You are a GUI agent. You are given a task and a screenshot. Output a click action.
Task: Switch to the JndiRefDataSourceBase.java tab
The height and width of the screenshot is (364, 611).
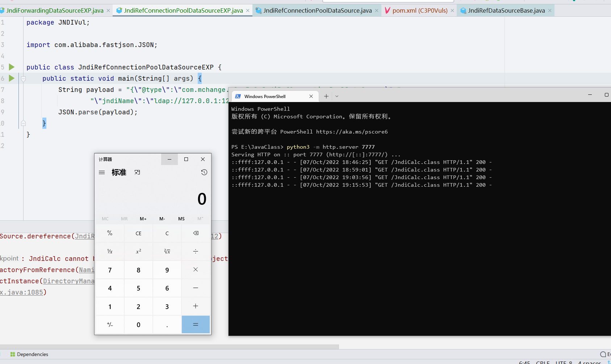506,10
